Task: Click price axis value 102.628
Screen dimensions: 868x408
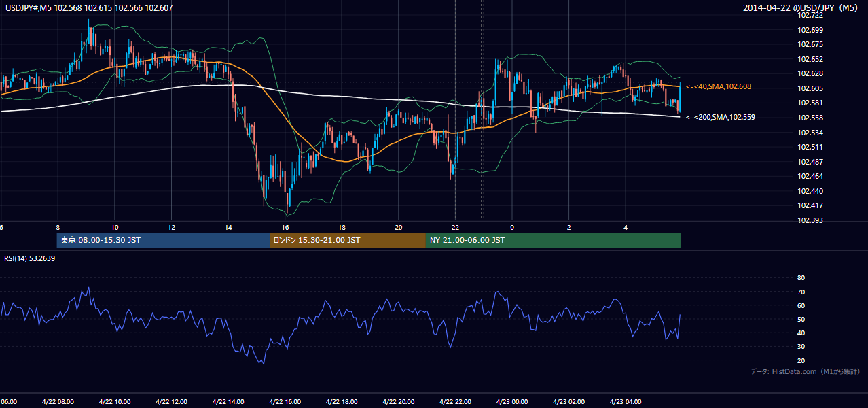Action: [810, 73]
